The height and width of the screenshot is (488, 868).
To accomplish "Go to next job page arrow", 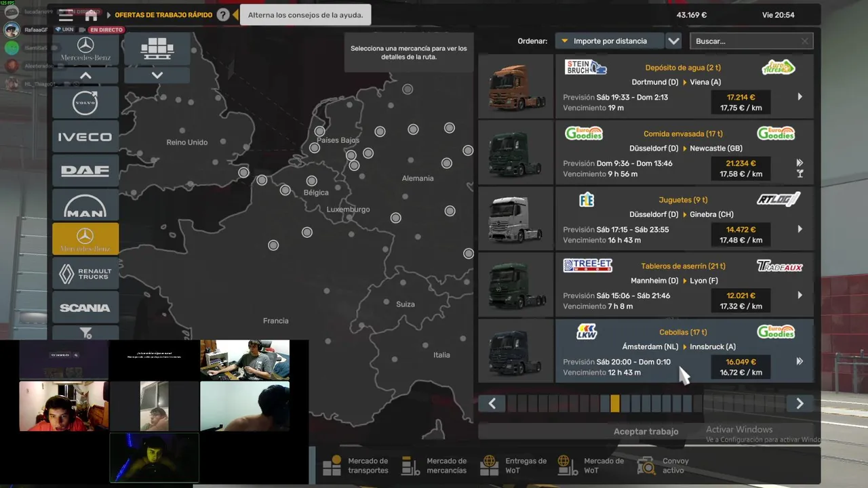I will [x=800, y=404].
